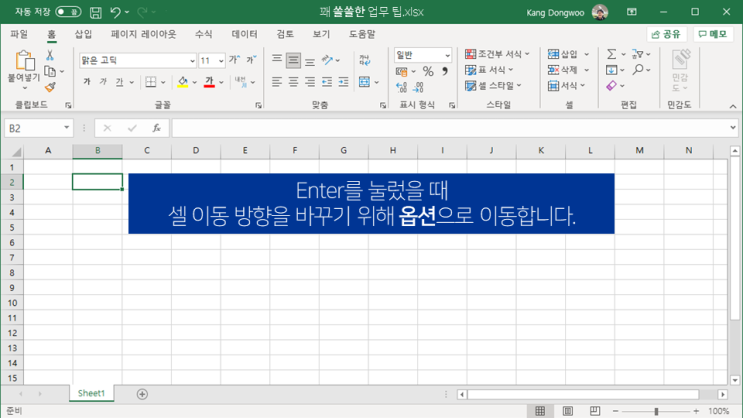Open the font size dropdown
The image size is (743, 418).
(221, 61)
